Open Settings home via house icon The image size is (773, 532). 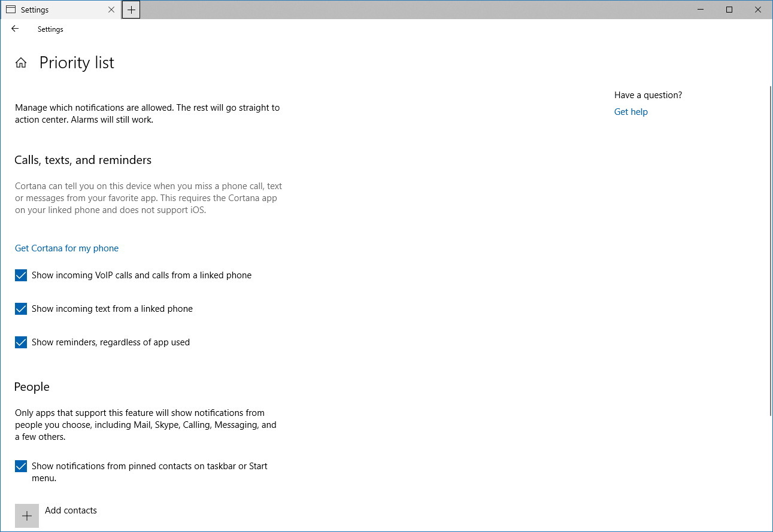[x=21, y=63]
